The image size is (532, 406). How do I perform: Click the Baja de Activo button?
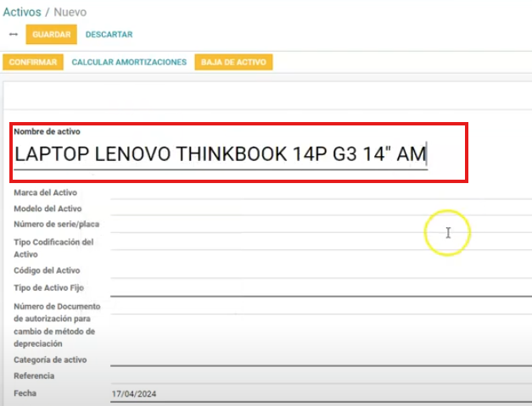pyautogui.click(x=233, y=63)
